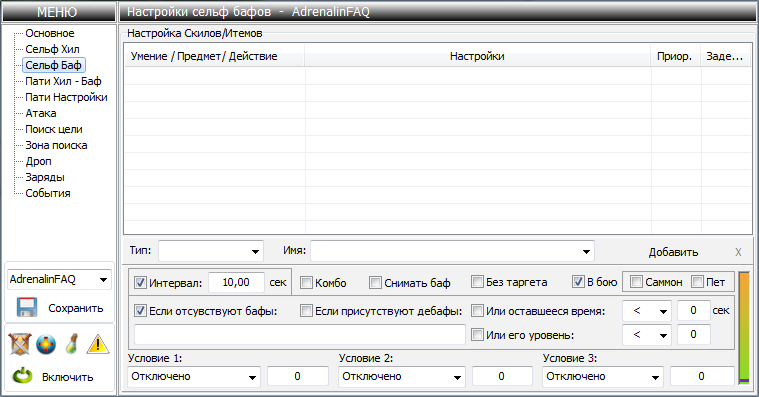
Task: Select Поиск цели in the menu
Action: click(54, 129)
